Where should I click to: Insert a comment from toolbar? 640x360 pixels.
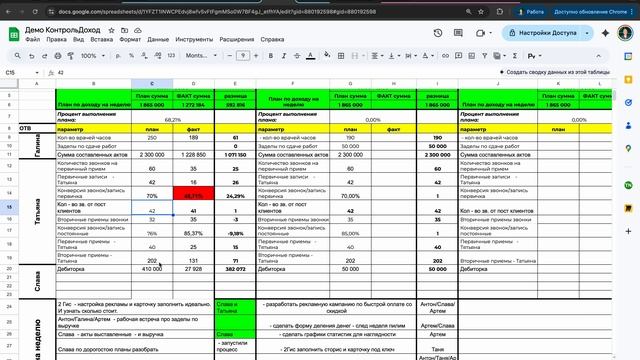coord(458,56)
